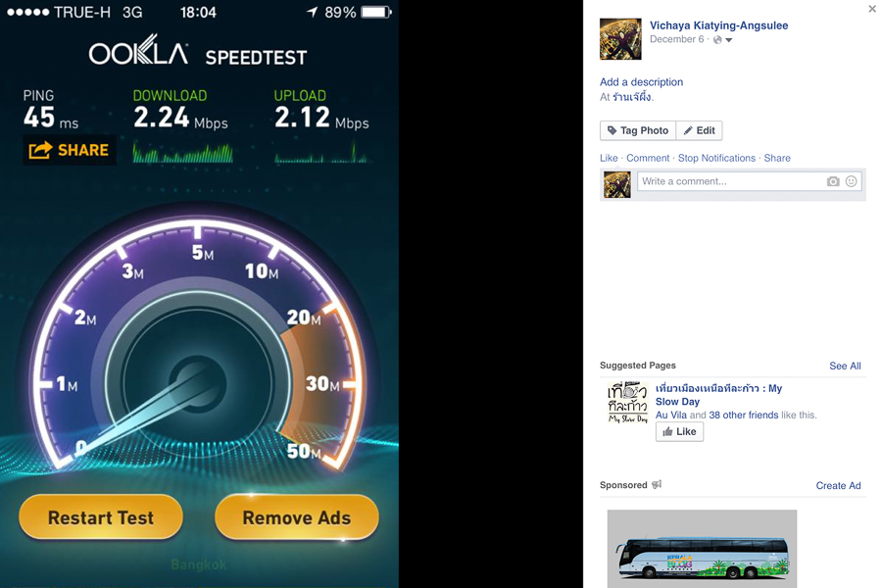The image size is (882, 588).
Task: Open the audience dropdown arrow beside the date
Action: pos(728,40)
